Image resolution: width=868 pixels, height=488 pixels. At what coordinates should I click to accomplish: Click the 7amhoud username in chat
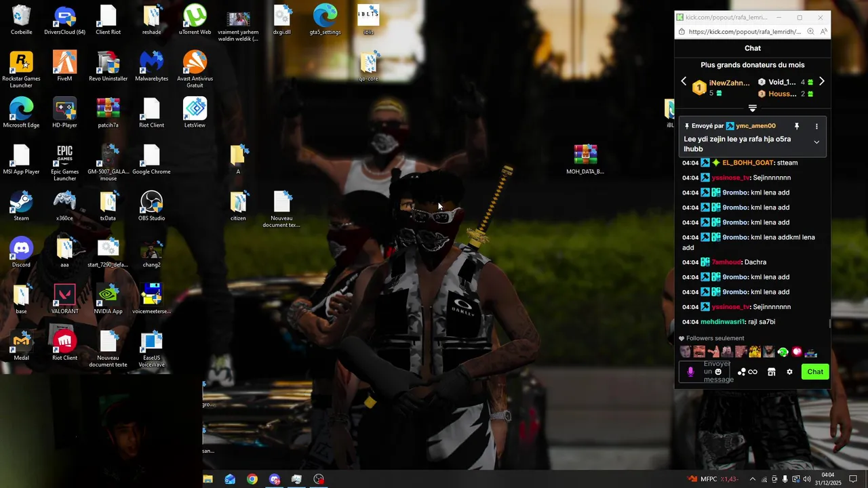click(x=726, y=262)
